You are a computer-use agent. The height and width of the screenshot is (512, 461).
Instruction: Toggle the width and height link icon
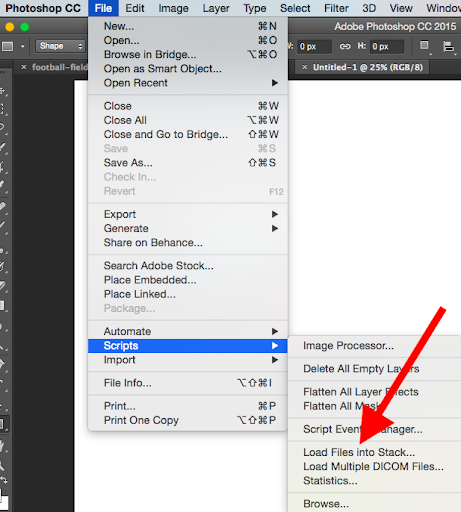pos(345,46)
